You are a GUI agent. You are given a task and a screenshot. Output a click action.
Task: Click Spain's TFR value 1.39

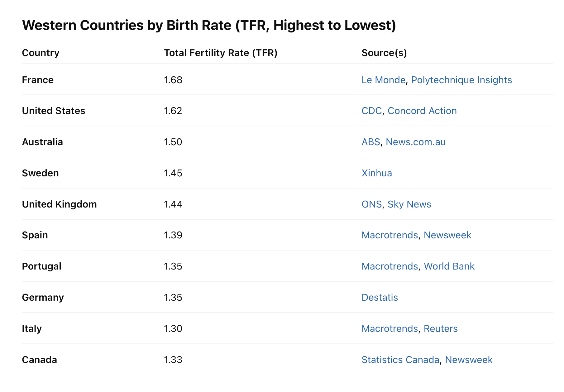click(x=173, y=235)
